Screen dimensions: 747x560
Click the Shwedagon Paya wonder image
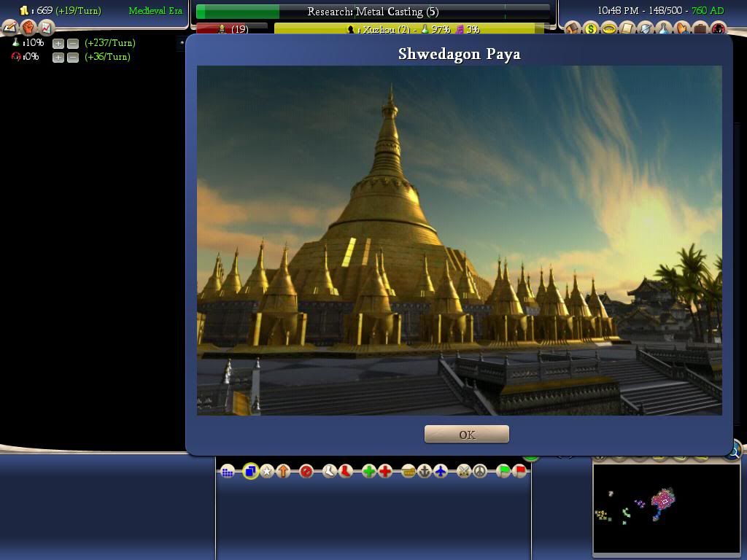[460, 241]
